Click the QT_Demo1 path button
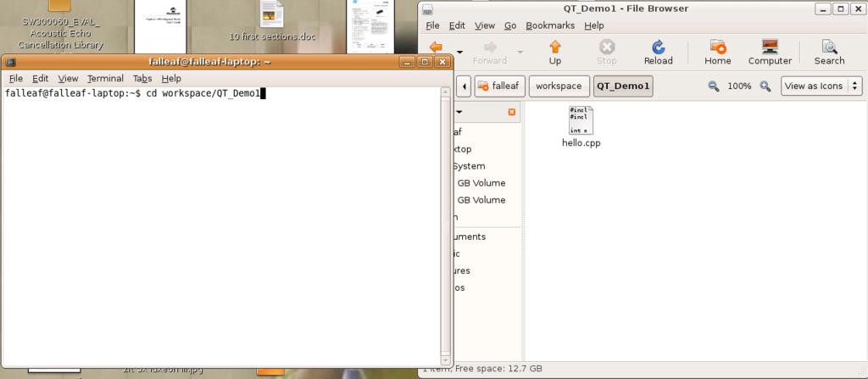The width and height of the screenshot is (868, 379). click(623, 86)
